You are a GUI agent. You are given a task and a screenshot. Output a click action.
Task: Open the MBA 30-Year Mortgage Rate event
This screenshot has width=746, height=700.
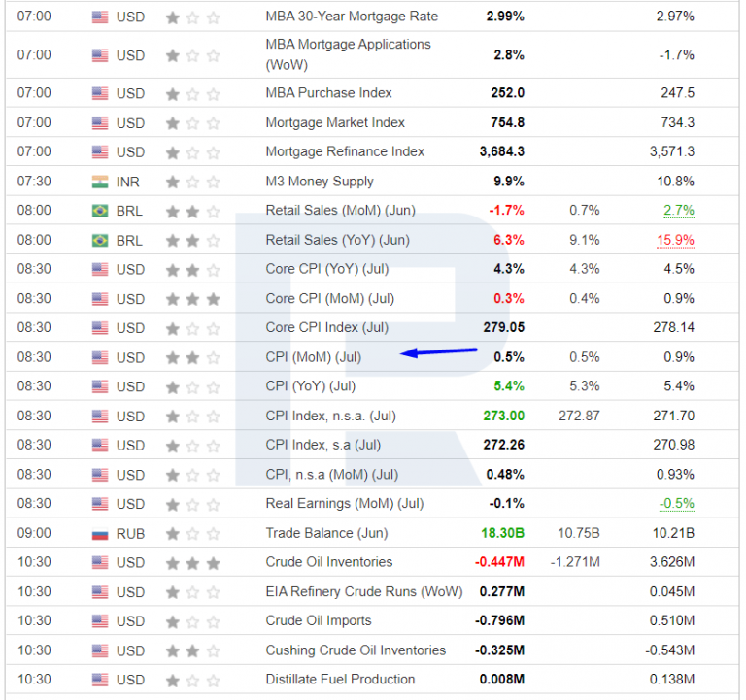tap(352, 17)
